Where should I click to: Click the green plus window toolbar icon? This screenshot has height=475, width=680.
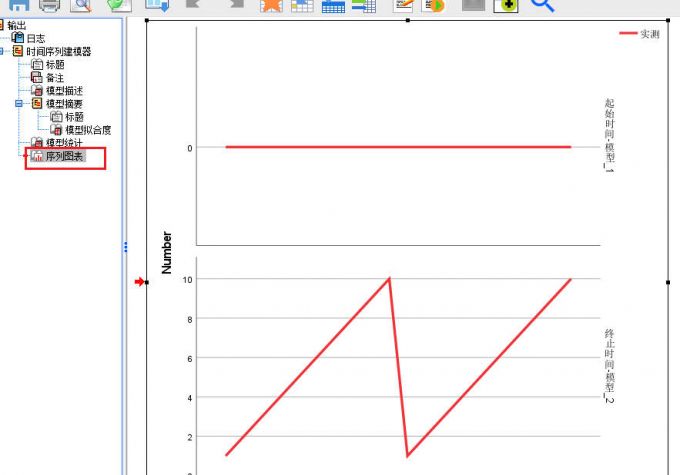pos(506,6)
